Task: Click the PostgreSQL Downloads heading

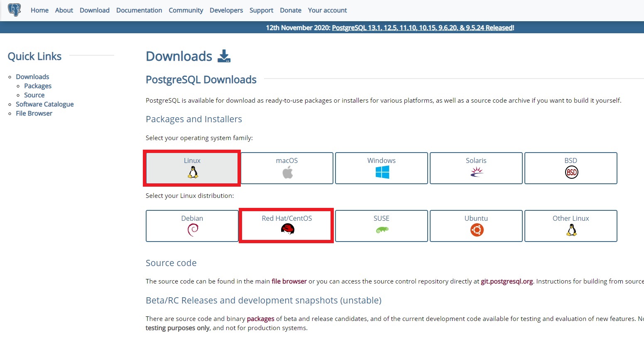Action: click(201, 80)
